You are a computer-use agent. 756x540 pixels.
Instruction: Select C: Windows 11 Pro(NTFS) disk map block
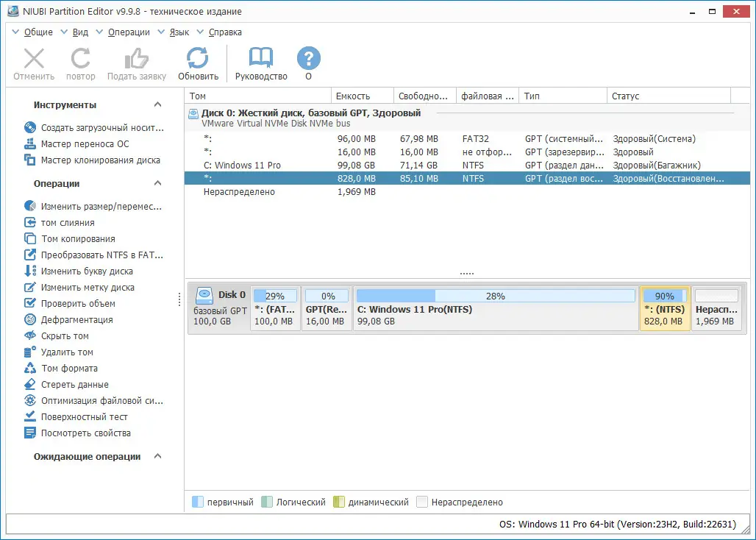(496, 308)
